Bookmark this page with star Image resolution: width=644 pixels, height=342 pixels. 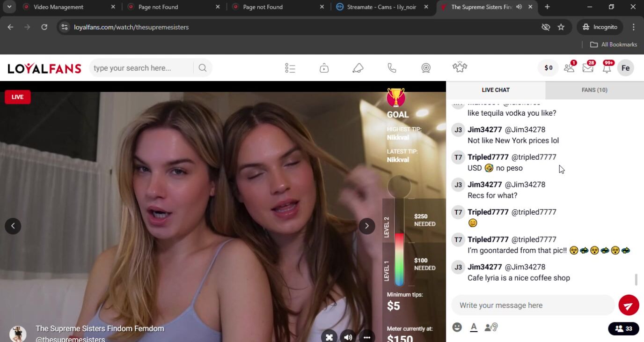[561, 27]
